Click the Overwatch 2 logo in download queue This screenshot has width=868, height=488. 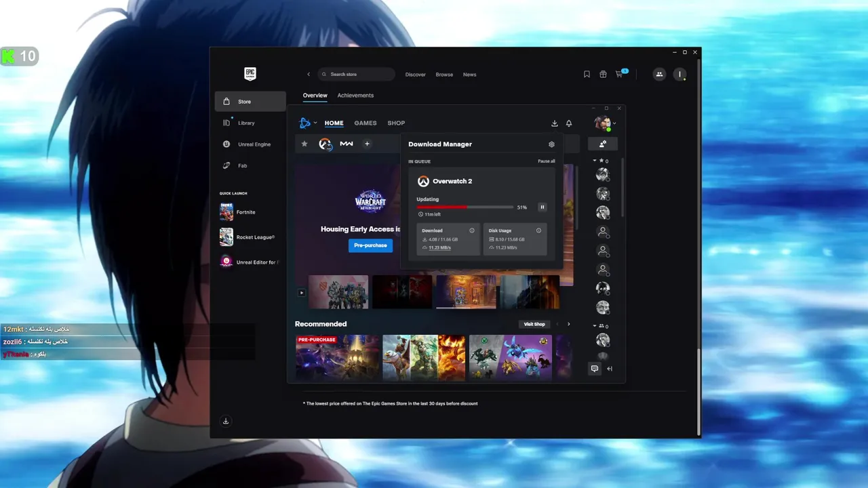423,181
